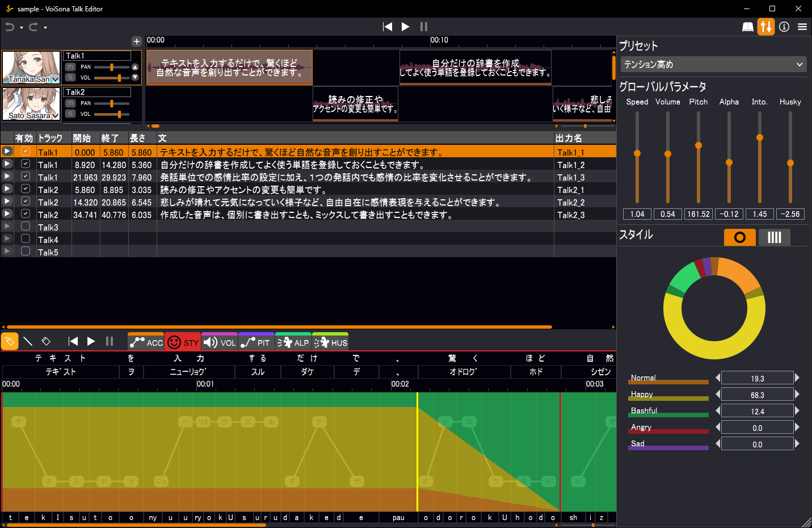Open the preset dropdown テンション高め
The image size is (812, 528).
pos(713,64)
